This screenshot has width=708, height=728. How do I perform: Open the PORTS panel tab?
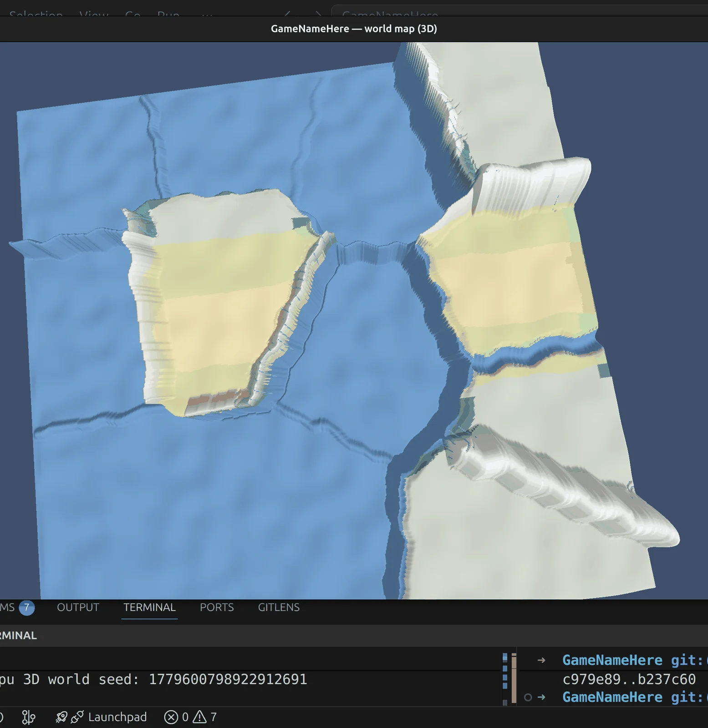pos(217,607)
